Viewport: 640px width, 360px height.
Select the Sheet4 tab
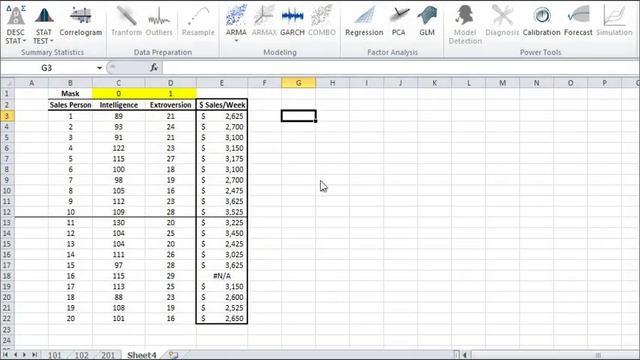point(142,355)
